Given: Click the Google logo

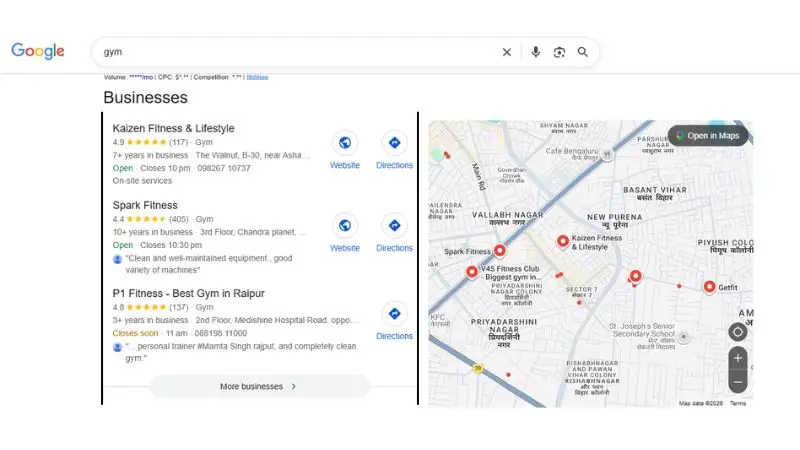Looking at the screenshot, I should click(38, 51).
